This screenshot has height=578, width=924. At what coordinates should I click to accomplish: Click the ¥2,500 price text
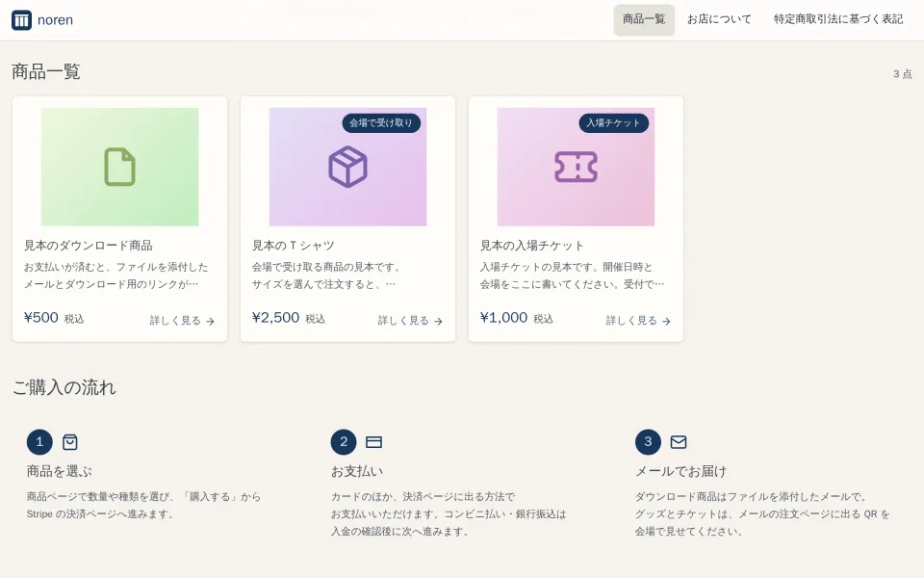tap(276, 318)
